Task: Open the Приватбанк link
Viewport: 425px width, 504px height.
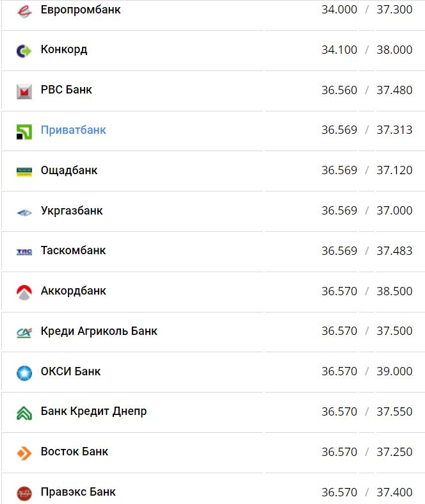Action: coord(73,130)
